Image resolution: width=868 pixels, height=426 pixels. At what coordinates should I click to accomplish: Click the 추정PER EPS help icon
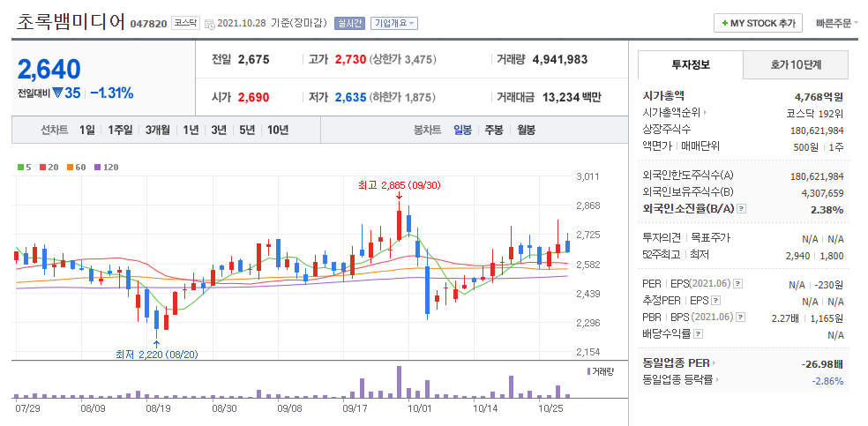tap(715, 301)
